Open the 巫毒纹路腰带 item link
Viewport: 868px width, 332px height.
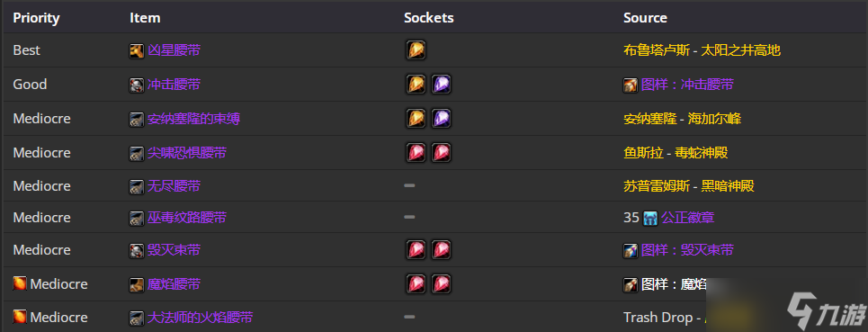(x=187, y=218)
